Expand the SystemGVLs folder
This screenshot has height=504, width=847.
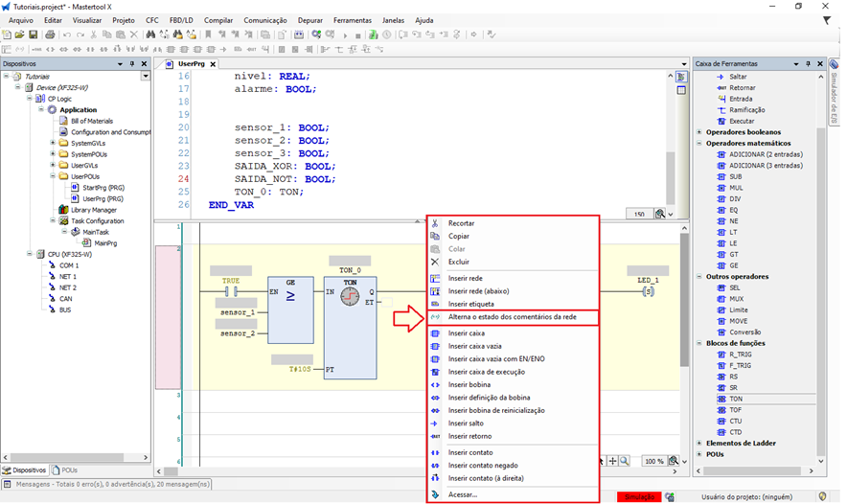(52, 143)
